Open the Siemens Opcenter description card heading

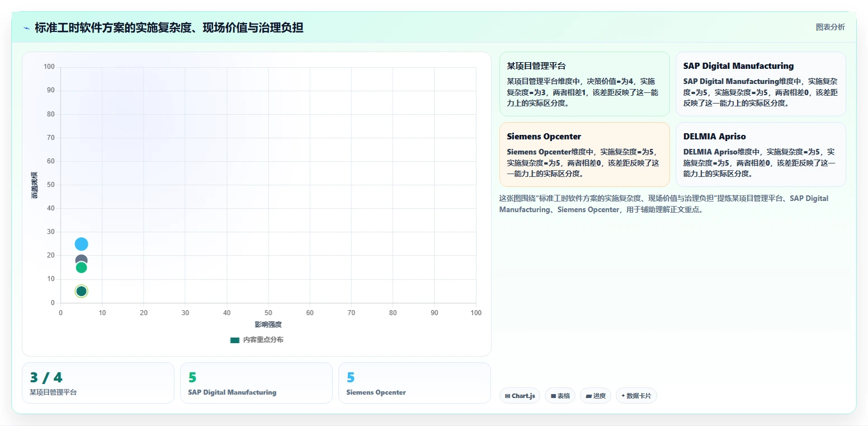pos(544,137)
